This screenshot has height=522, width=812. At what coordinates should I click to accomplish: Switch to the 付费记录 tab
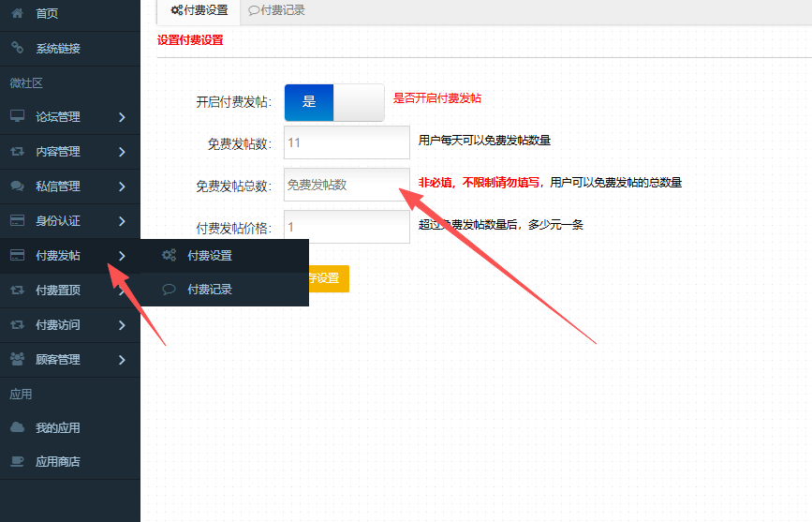point(276,10)
